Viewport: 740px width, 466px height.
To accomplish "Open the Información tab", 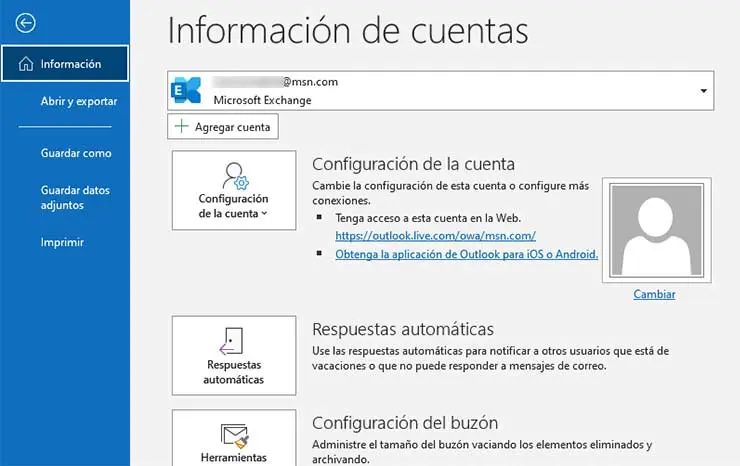I will click(x=65, y=64).
